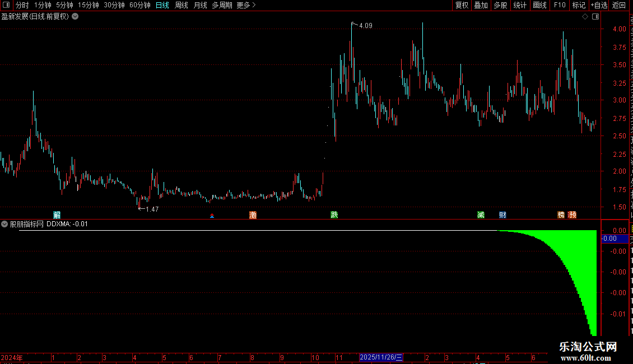Click the 返回 back button
The image size is (633, 364).
click(618, 5)
